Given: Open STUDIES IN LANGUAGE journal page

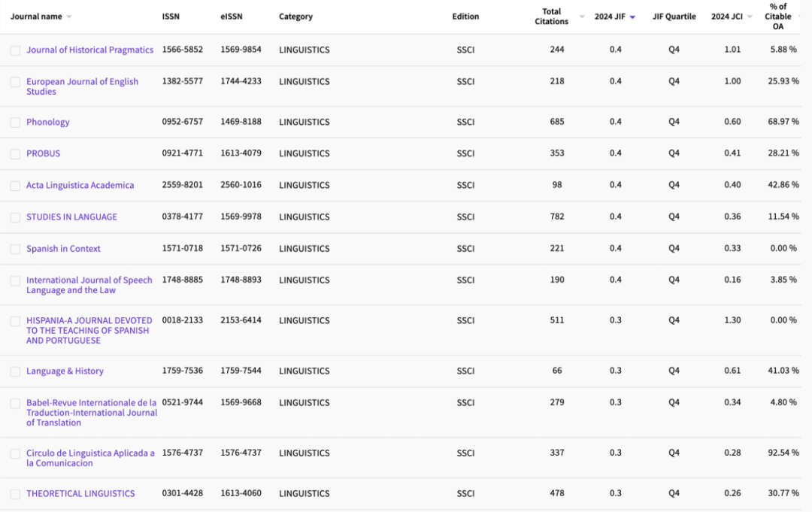Looking at the screenshot, I should pos(72,217).
